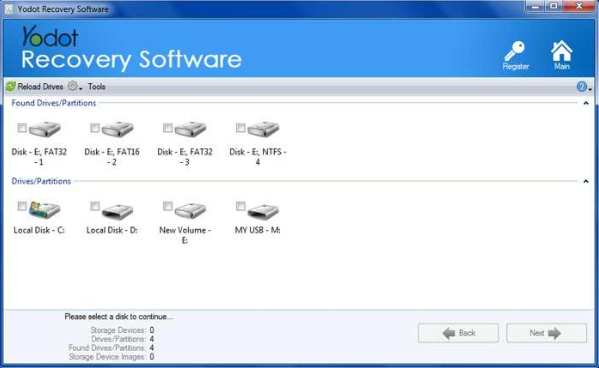Click the 'Disk - E:, NTFS - 4' label
The height and width of the screenshot is (368, 599).
(258, 157)
